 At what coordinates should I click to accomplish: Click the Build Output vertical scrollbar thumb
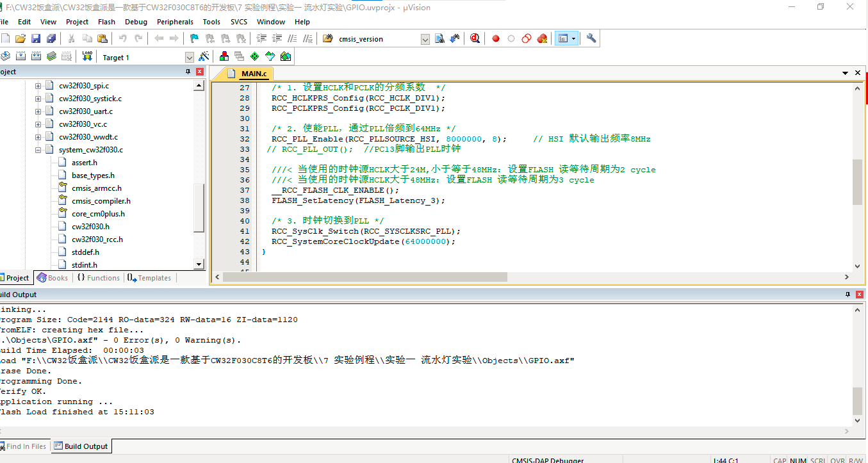pyautogui.click(x=857, y=401)
